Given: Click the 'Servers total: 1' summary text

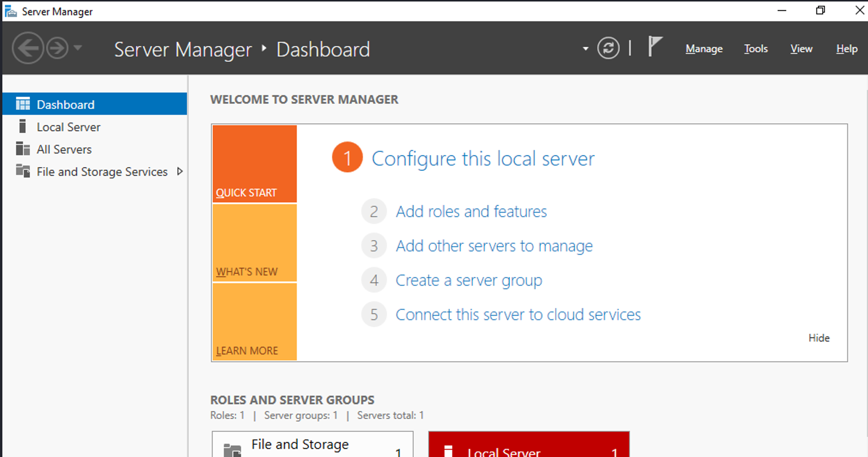Looking at the screenshot, I should click(x=390, y=415).
